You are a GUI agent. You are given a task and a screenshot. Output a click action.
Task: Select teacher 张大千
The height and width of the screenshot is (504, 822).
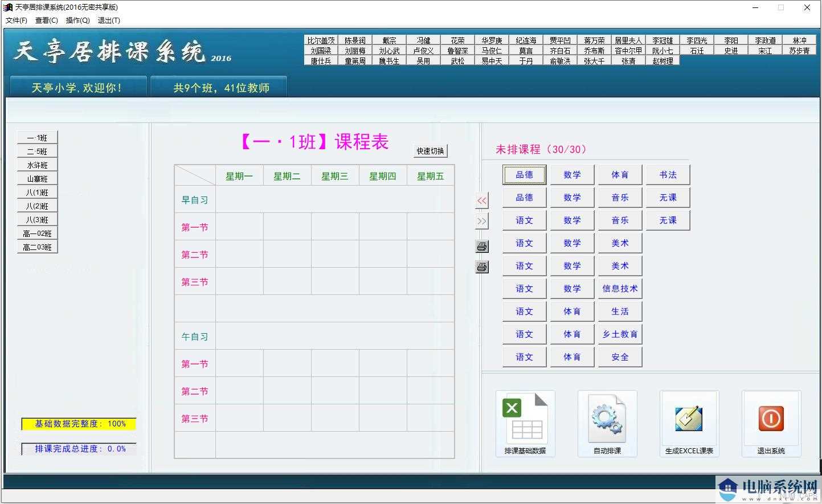click(595, 61)
